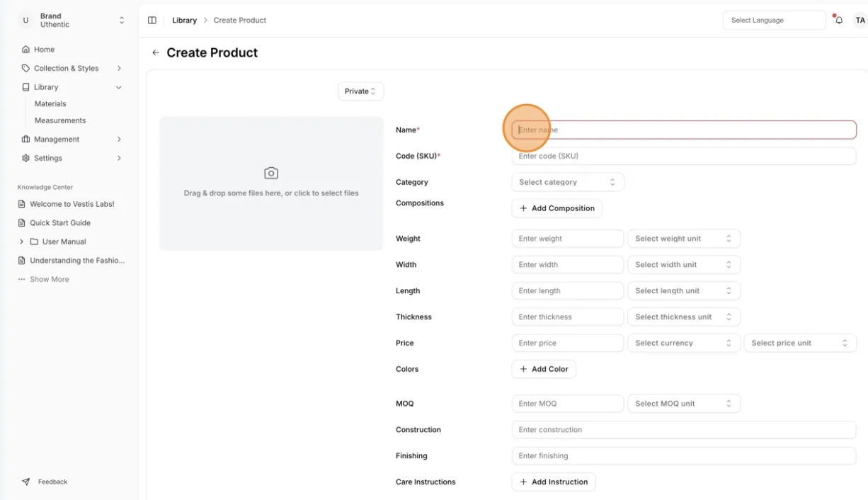Viewport: 868px width, 500px height.
Task: Click the back arrow beside Create Product
Action: [156, 53]
